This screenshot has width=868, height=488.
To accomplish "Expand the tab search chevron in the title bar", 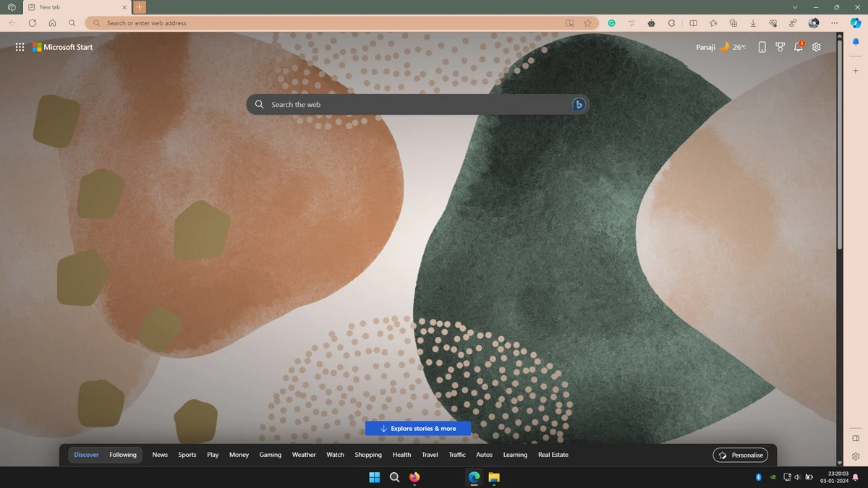I will [x=795, y=7].
